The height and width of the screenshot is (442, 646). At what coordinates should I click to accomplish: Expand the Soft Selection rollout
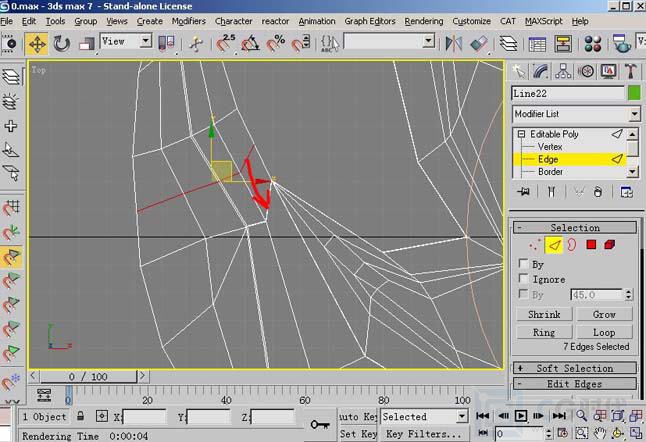coord(575,368)
